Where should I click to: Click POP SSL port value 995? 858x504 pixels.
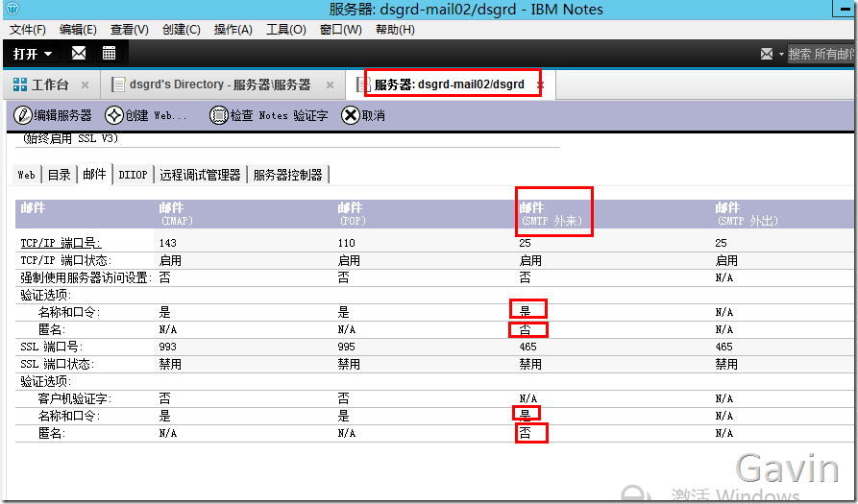[347, 347]
